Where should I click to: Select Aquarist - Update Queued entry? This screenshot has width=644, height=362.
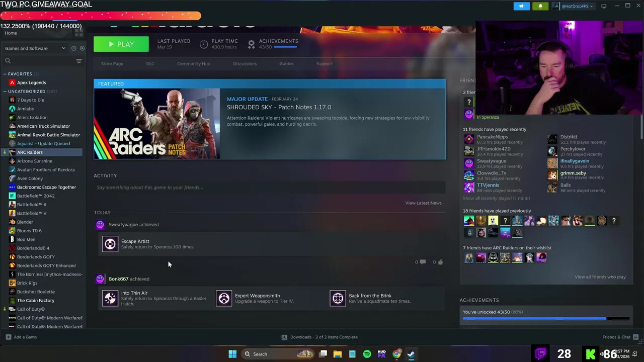click(43, 144)
